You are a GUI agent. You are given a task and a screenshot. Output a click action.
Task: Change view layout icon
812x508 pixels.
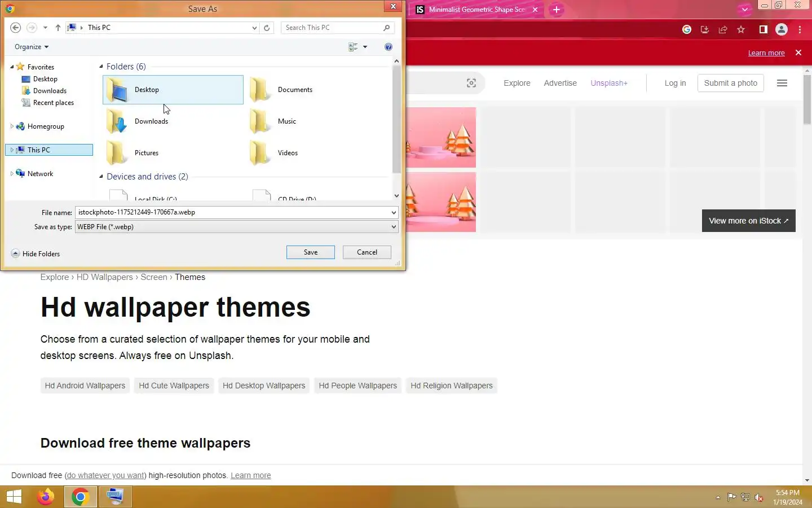353,47
